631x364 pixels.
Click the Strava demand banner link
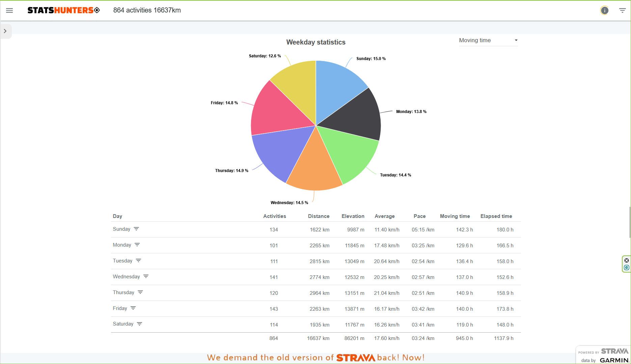(315, 358)
